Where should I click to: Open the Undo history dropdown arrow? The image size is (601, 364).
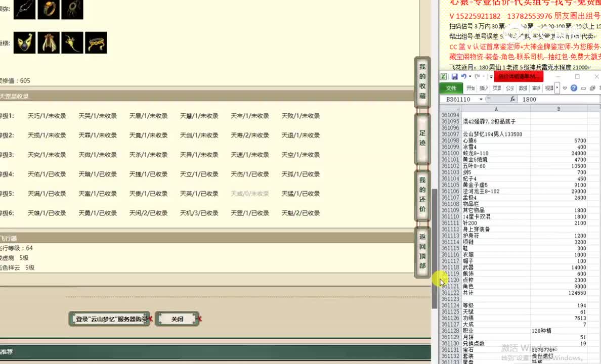[x=470, y=77]
